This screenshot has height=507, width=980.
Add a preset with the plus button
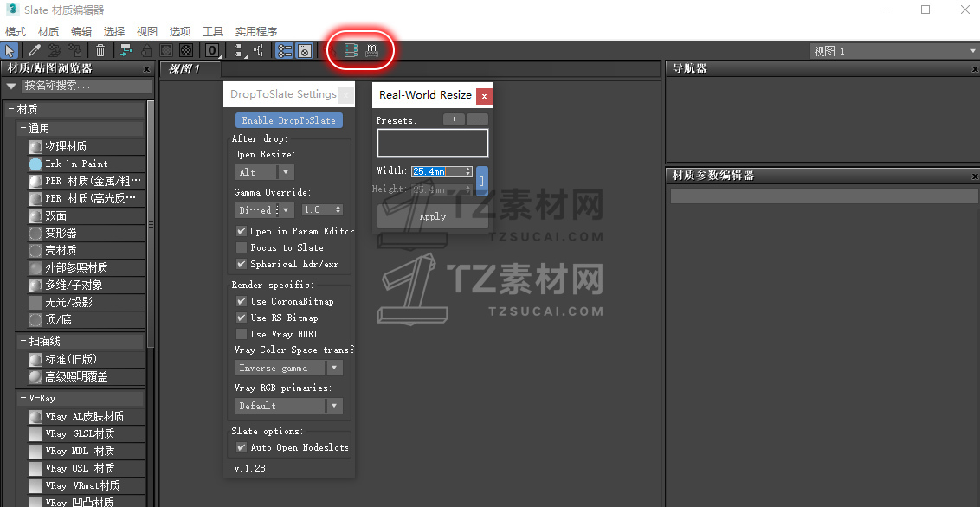tap(454, 119)
